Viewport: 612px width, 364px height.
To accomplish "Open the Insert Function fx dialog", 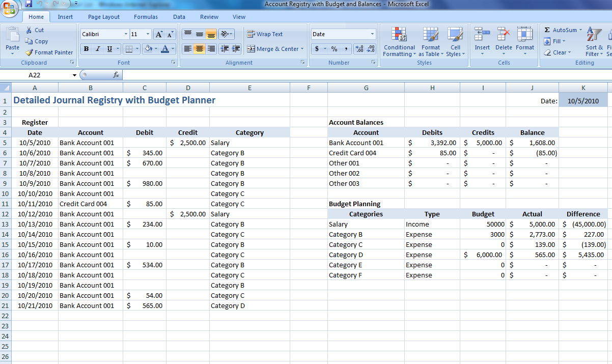I will coord(116,75).
